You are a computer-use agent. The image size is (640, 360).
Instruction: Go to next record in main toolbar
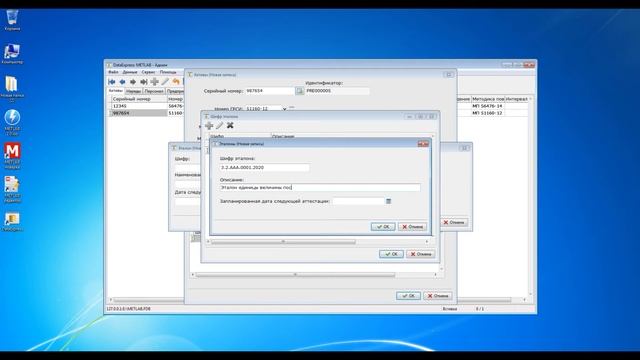point(133,82)
